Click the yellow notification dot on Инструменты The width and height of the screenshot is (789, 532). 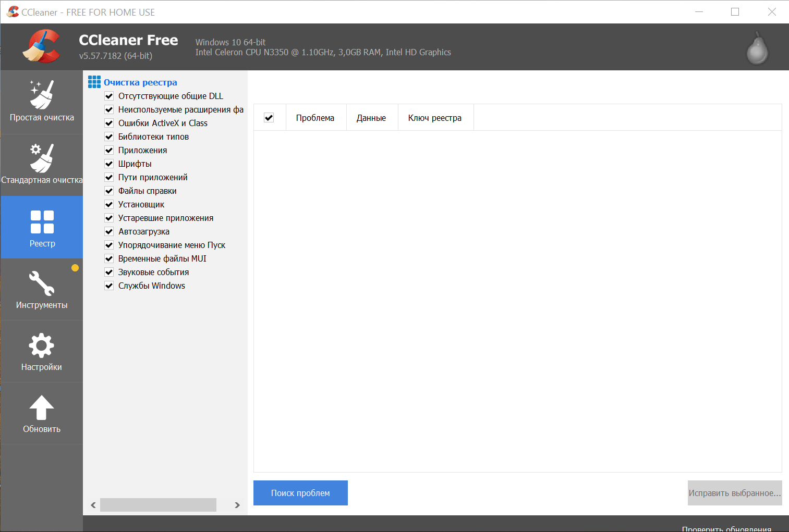pyautogui.click(x=75, y=268)
